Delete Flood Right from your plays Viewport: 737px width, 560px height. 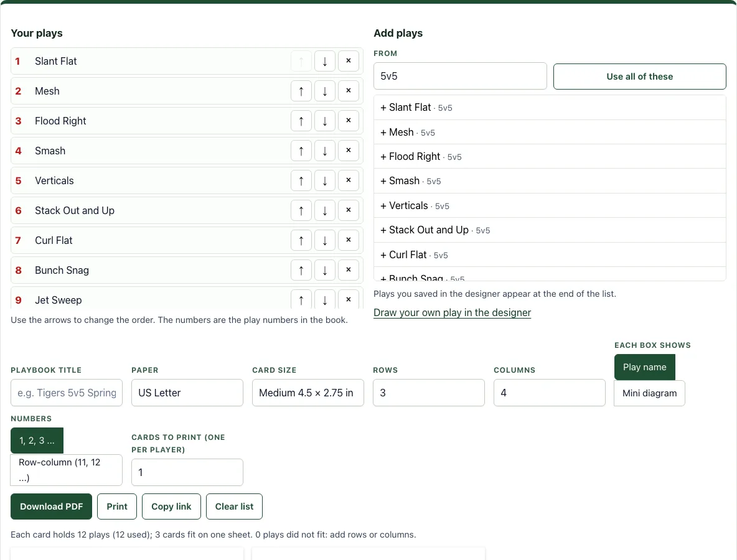pyautogui.click(x=349, y=121)
